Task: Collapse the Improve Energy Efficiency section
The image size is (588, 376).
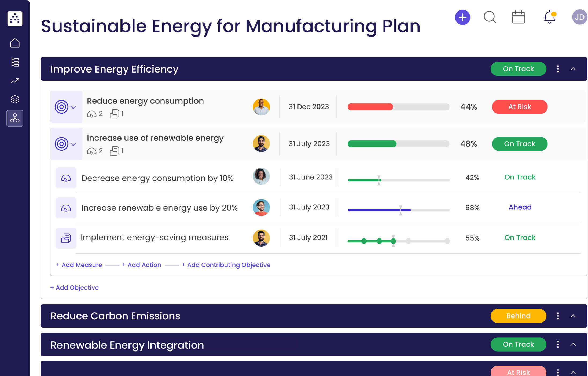Action: coord(573,69)
